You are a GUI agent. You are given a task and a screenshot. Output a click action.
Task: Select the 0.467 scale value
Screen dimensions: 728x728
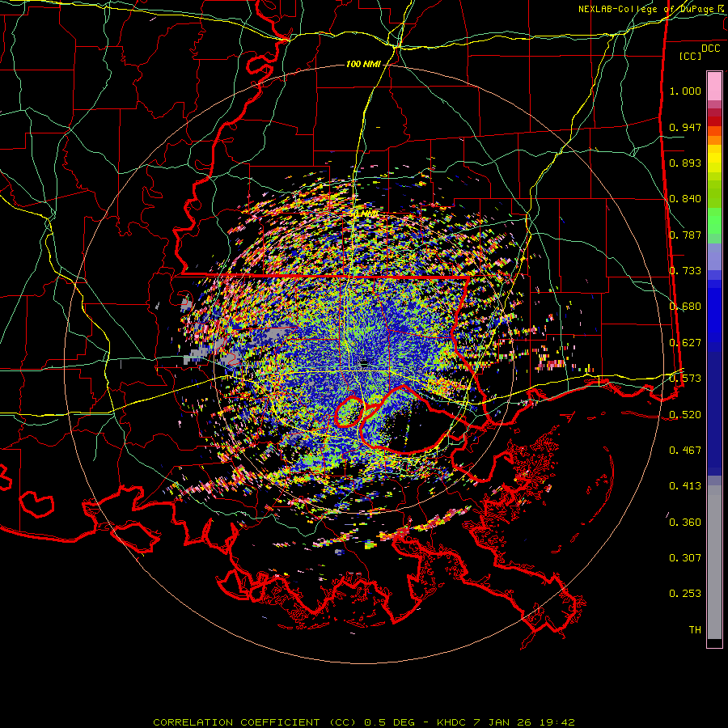[685, 451]
